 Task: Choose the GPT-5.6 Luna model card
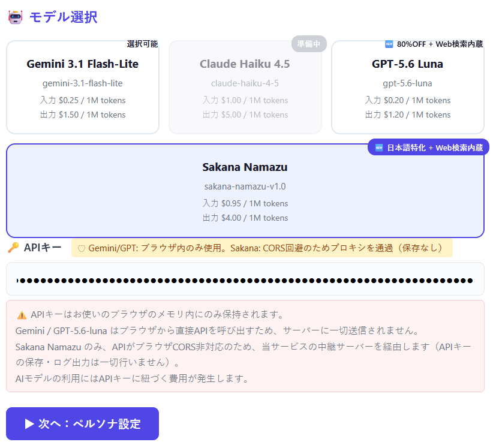click(408, 87)
